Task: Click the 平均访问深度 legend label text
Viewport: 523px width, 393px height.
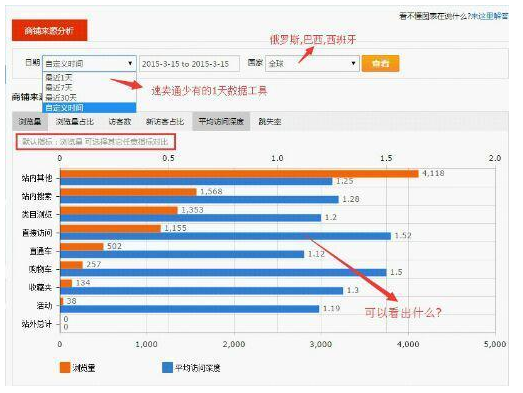Action: pyautogui.click(x=197, y=368)
